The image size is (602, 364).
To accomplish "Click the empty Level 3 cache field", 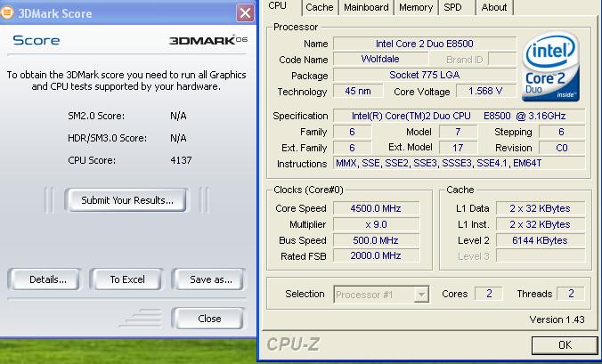I will 541,255.
